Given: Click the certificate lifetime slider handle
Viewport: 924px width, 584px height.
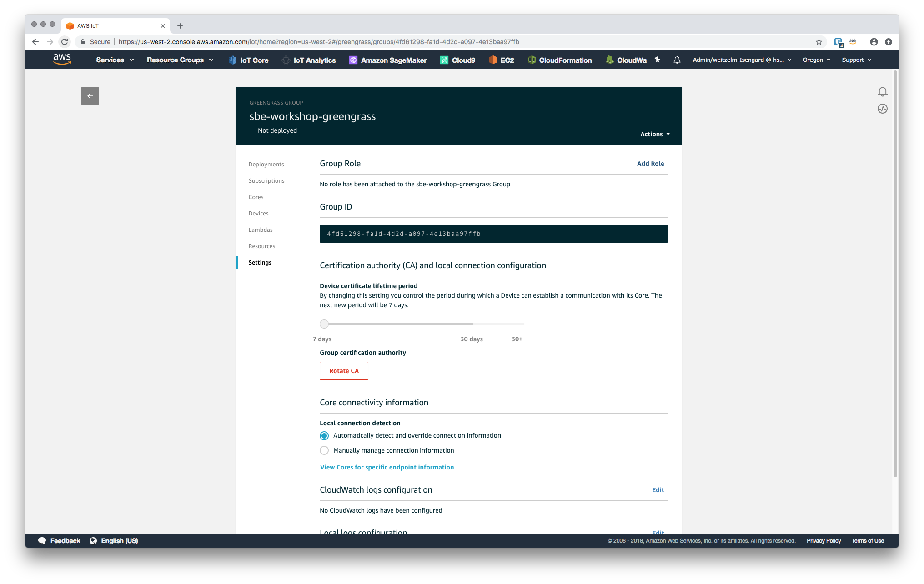Looking at the screenshot, I should click(324, 324).
